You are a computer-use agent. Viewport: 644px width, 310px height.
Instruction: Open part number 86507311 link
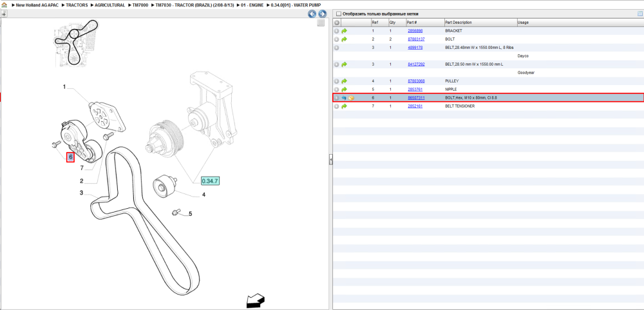[416, 98]
